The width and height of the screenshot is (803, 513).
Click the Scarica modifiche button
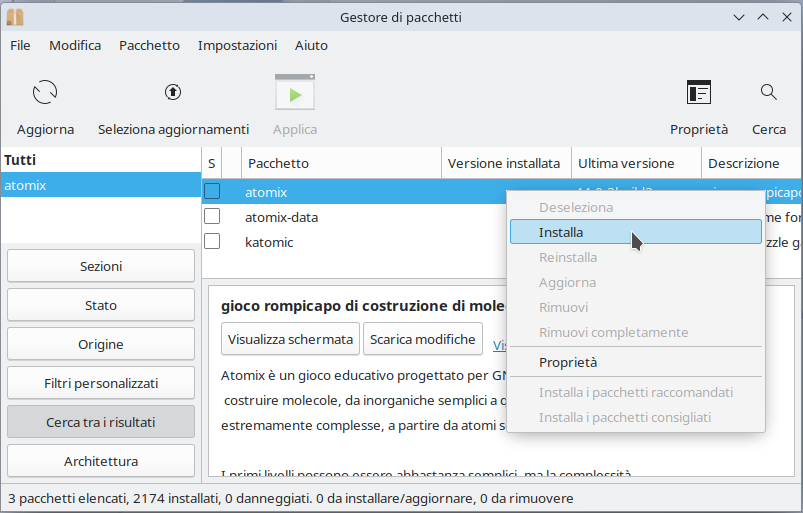(x=422, y=339)
